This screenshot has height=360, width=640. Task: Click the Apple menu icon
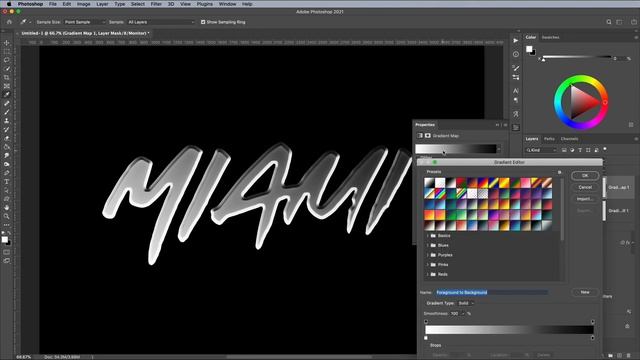[x=9, y=4]
